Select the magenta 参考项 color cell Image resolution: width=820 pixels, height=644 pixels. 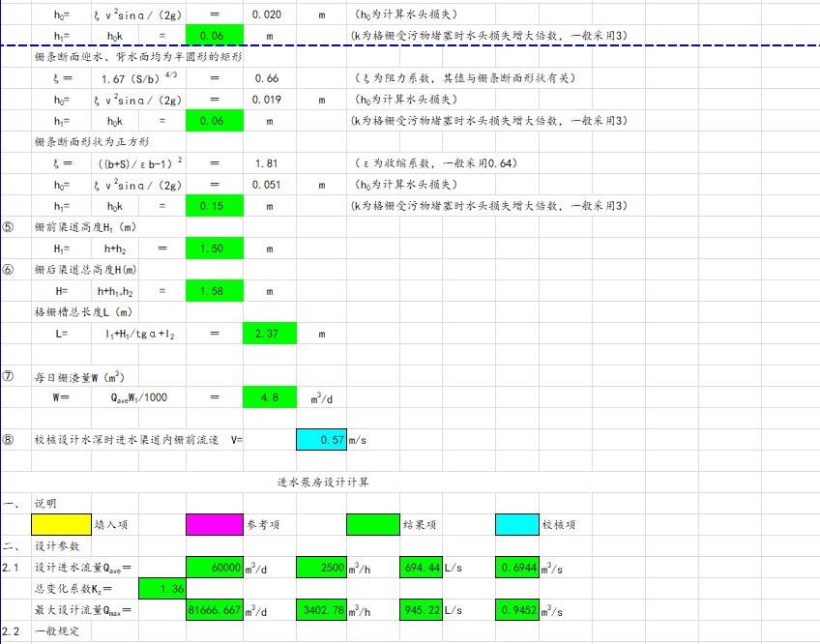point(215,525)
